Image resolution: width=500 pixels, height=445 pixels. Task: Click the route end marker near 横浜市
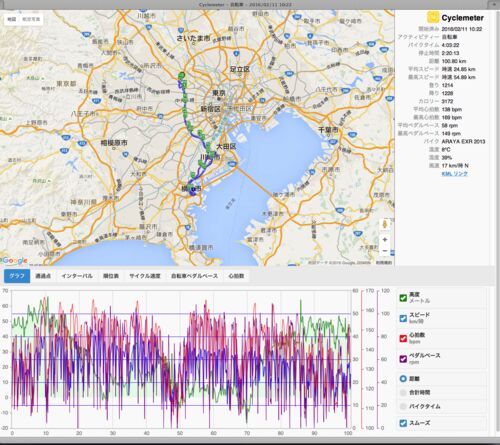click(193, 190)
